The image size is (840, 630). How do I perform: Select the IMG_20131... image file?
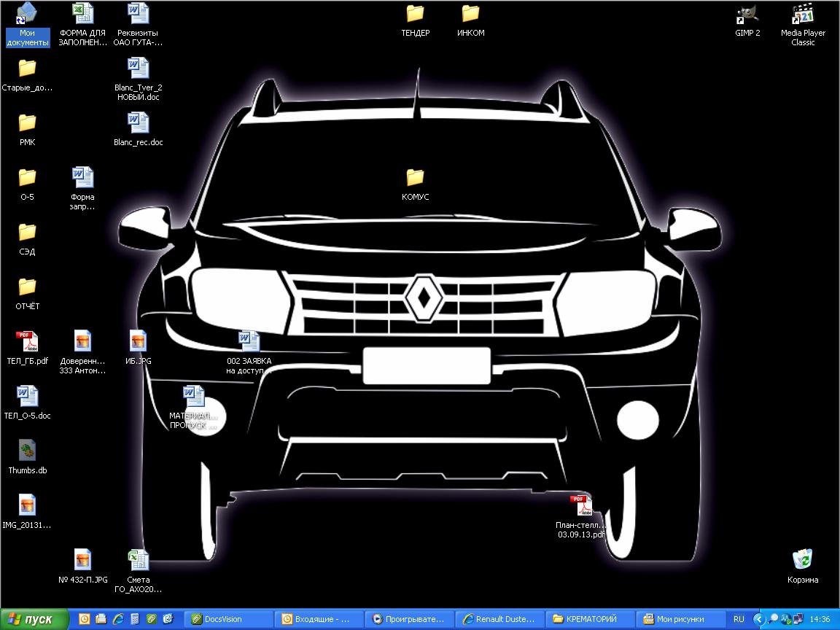point(27,512)
